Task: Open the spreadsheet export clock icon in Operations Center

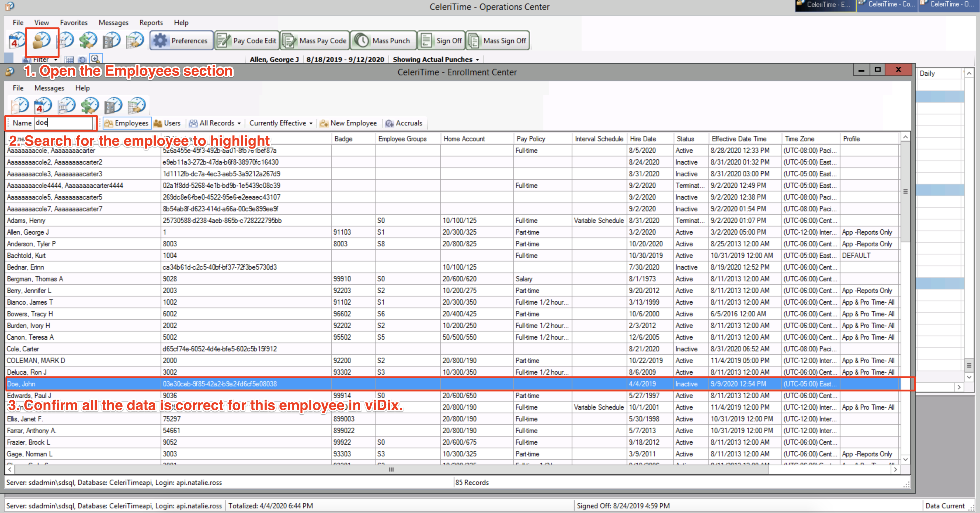Action: [135, 40]
